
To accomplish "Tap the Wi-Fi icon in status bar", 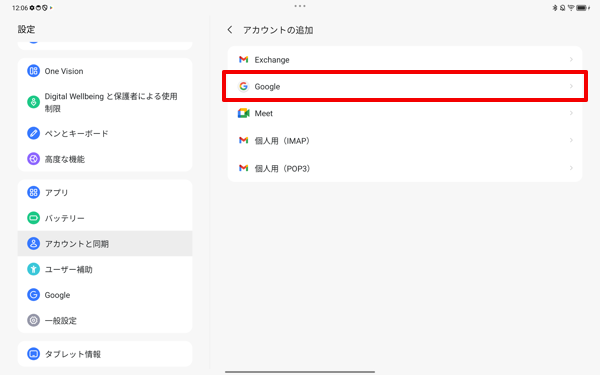I will coord(571,8).
